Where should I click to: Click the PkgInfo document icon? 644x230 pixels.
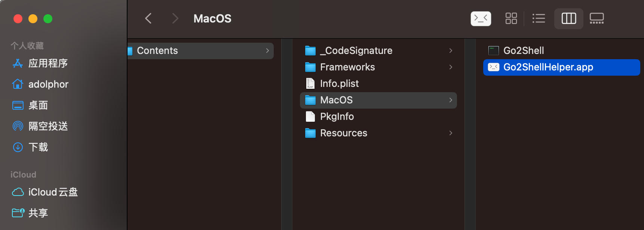pyautogui.click(x=310, y=116)
